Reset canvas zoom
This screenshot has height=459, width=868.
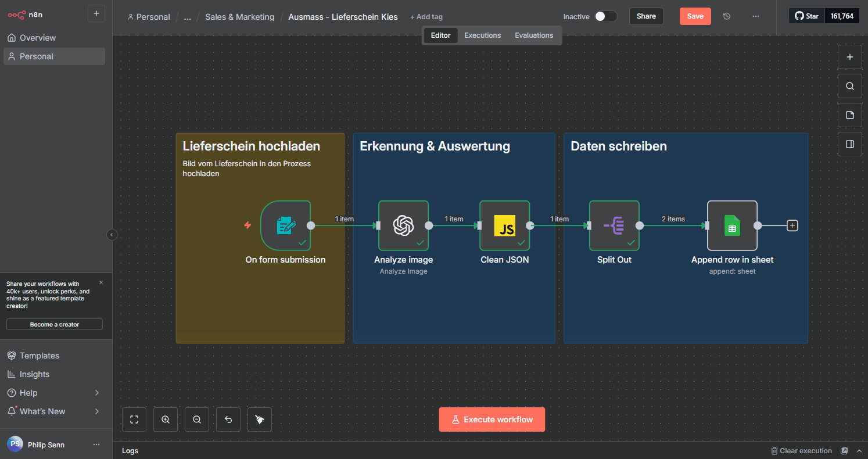click(x=228, y=419)
